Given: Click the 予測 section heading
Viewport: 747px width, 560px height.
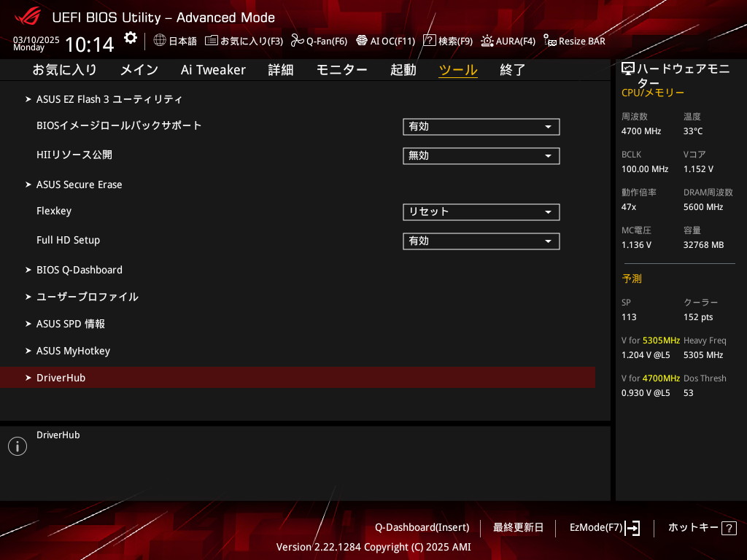Looking at the screenshot, I should click(x=632, y=279).
